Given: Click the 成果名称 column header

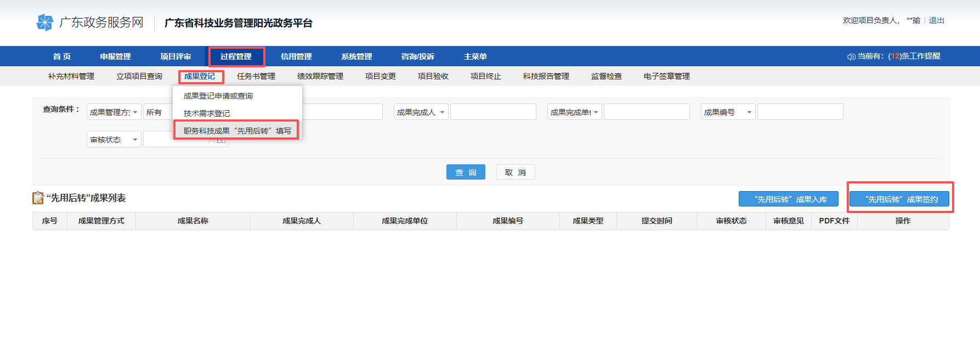Looking at the screenshot, I should (x=193, y=221).
